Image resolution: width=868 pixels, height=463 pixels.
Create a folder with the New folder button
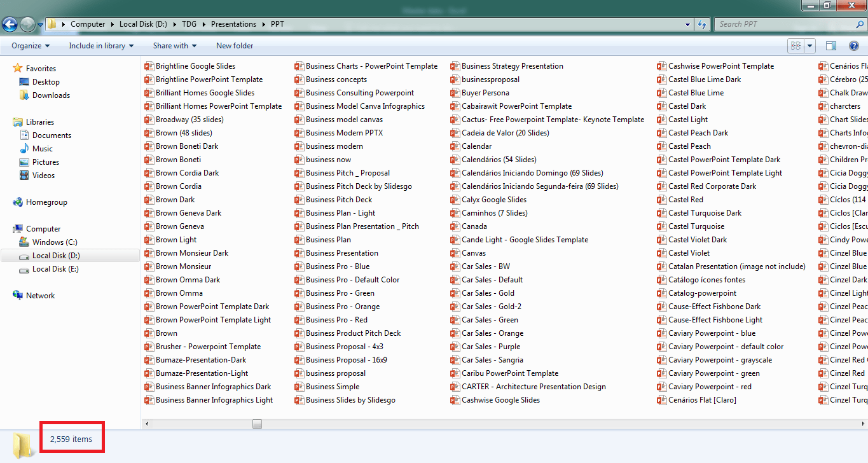point(235,46)
